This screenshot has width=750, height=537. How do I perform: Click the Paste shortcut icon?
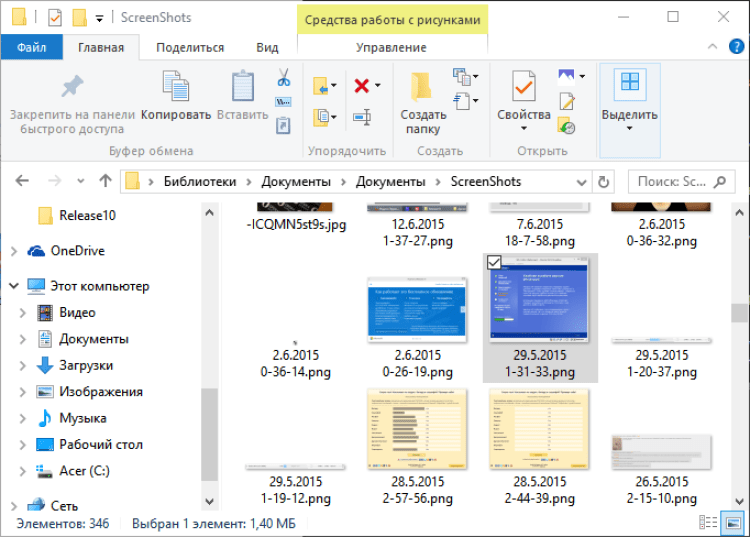point(283,125)
